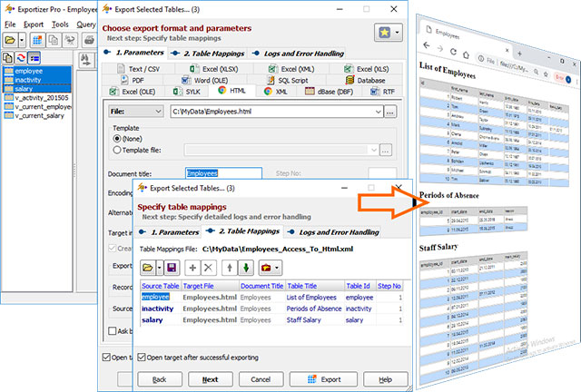Click the Document title input field
581x392 pixels.
click(222, 172)
